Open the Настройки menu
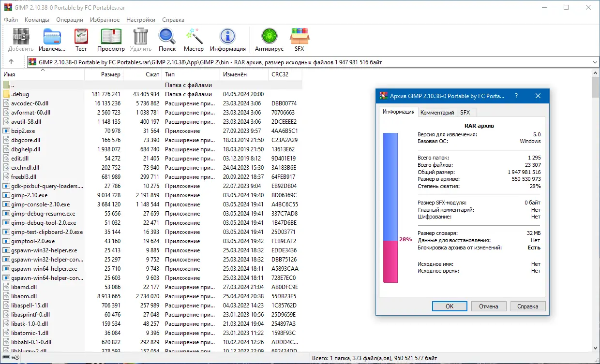This screenshot has width=600, height=364. pos(141,20)
